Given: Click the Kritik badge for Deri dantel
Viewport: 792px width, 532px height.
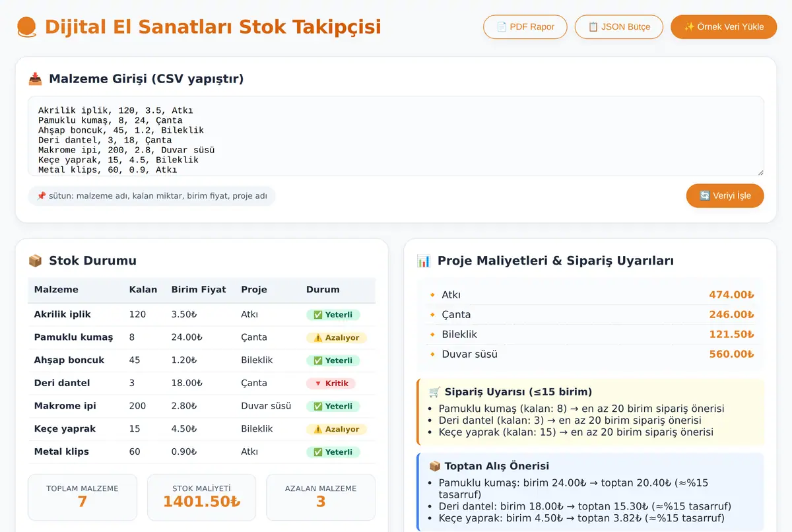Looking at the screenshot, I should pos(331,383).
